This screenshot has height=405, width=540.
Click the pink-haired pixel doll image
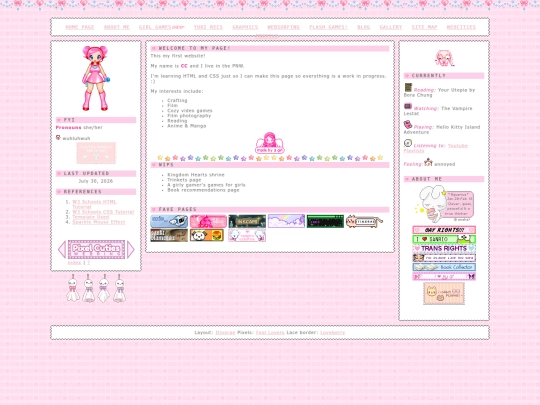point(96,78)
